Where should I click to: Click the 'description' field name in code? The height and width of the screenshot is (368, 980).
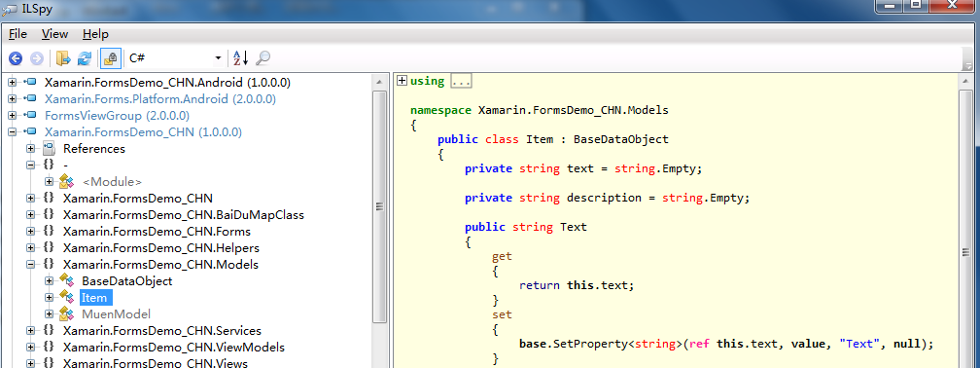604,198
